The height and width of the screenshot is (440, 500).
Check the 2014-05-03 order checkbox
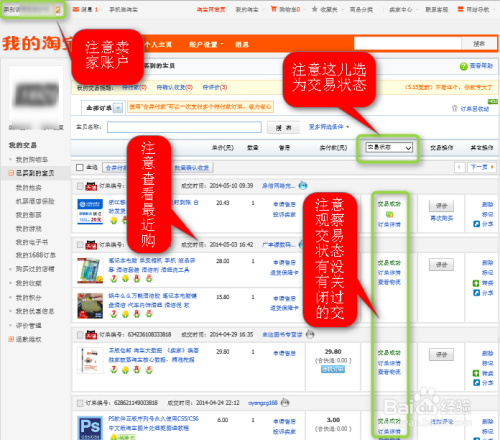point(80,245)
